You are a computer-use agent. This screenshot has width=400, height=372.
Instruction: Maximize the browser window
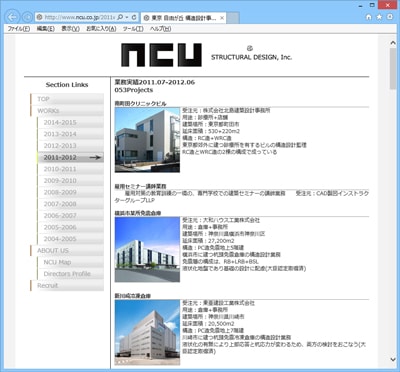373,5
